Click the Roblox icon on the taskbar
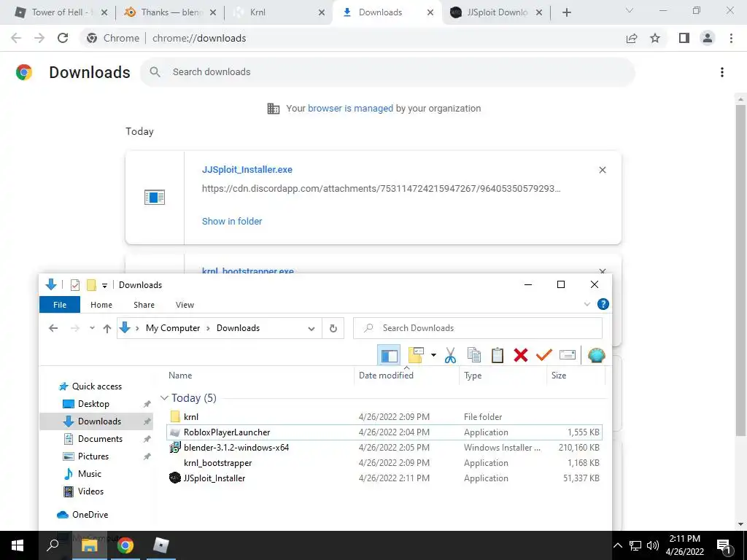This screenshot has width=747, height=560. [161, 545]
